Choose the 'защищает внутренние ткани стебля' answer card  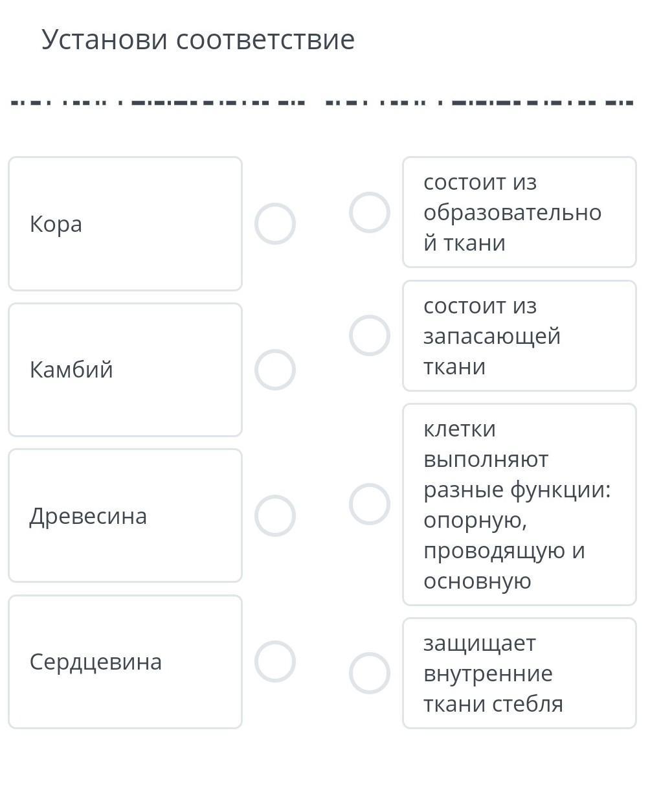519,673
